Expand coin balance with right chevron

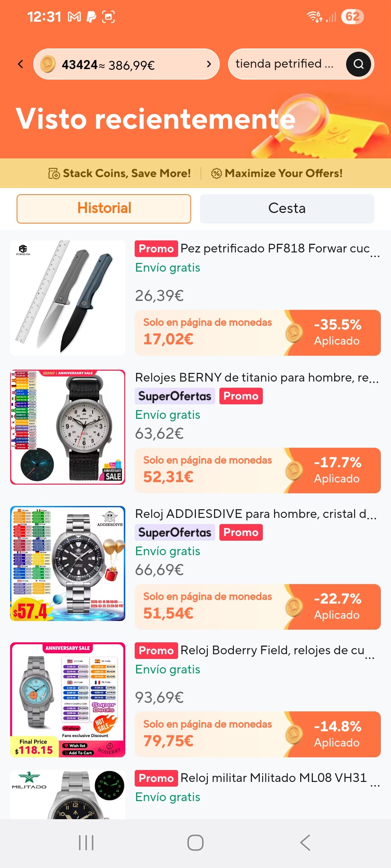(209, 64)
